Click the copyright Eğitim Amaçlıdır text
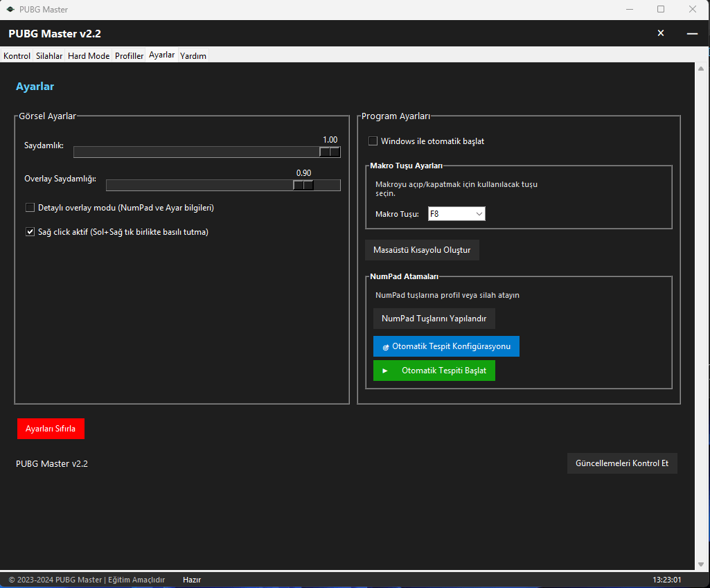The image size is (710, 588). (87, 580)
